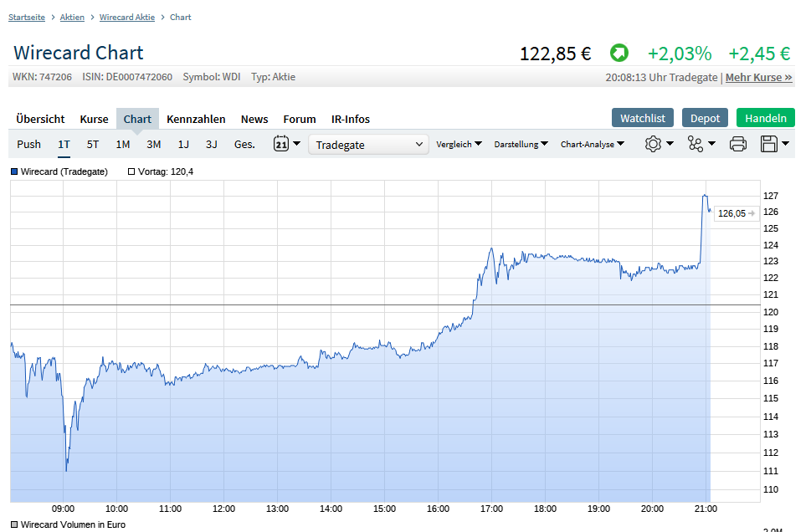Open the calendar date picker icon
This screenshot has height=532, width=811.
[281, 144]
